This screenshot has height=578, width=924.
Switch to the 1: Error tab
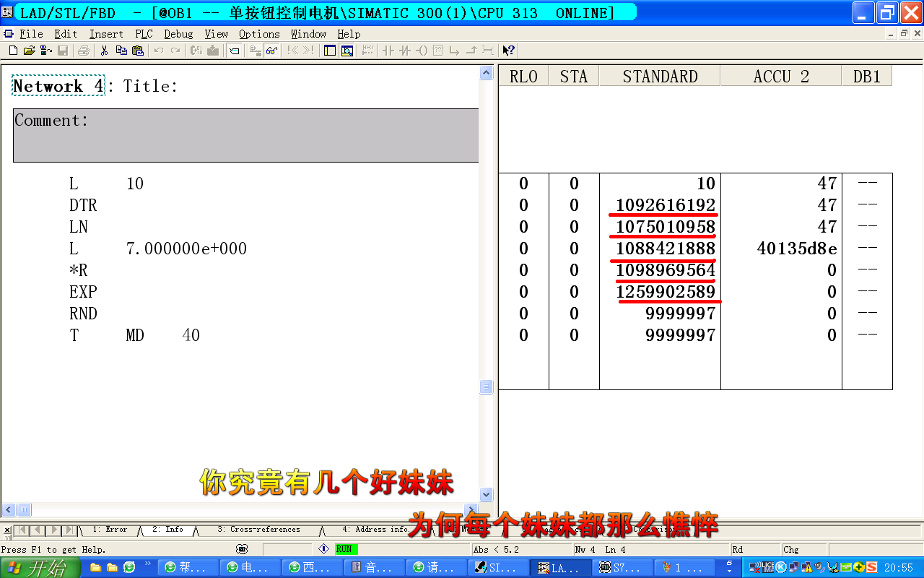[110, 530]
